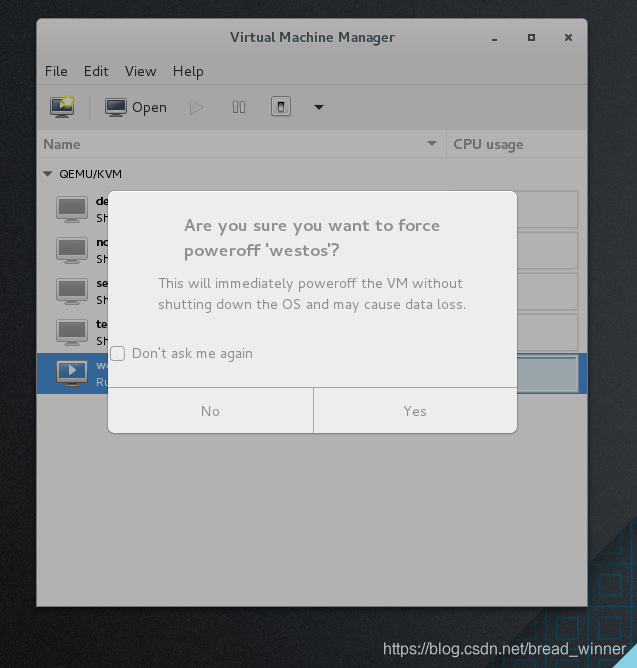Viewport: 637px width, 668px height.
Task: Click No to cancel force poweroff
Action: (210, 411)
